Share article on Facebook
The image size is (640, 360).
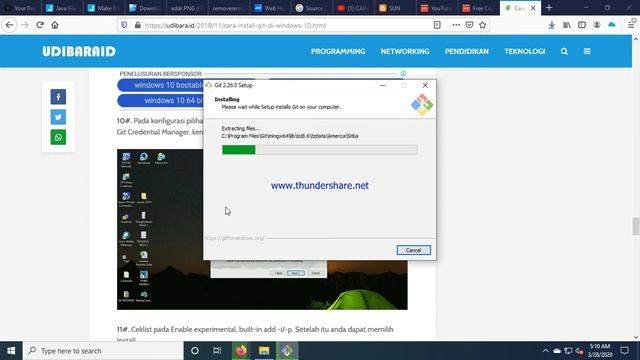(x=58, y=97)
